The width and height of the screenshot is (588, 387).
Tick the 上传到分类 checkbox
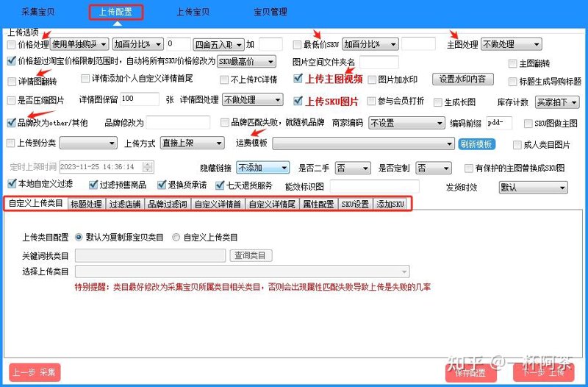11,143
